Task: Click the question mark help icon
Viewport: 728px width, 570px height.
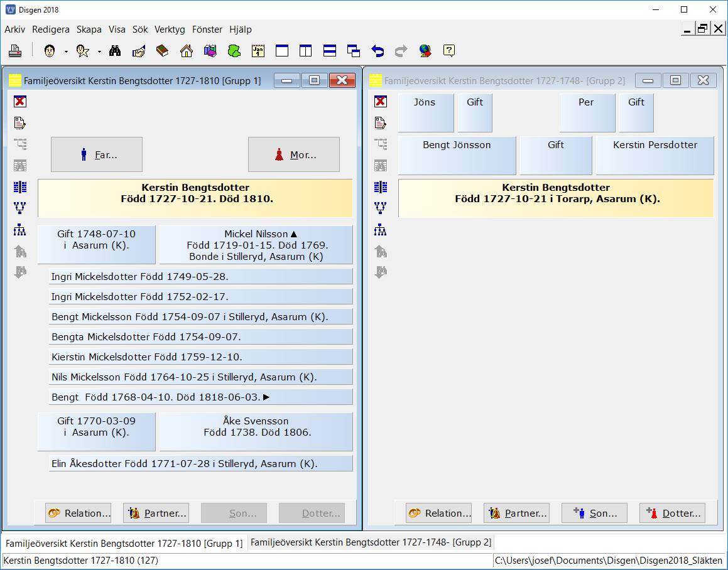Action: tap(449, 51)
